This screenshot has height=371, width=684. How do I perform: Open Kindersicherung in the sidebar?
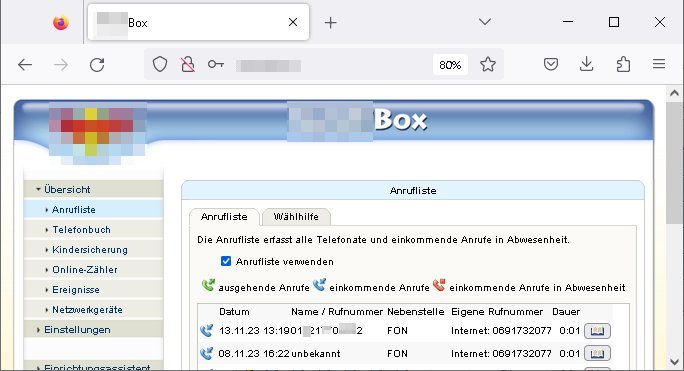[x=94, y=250]
